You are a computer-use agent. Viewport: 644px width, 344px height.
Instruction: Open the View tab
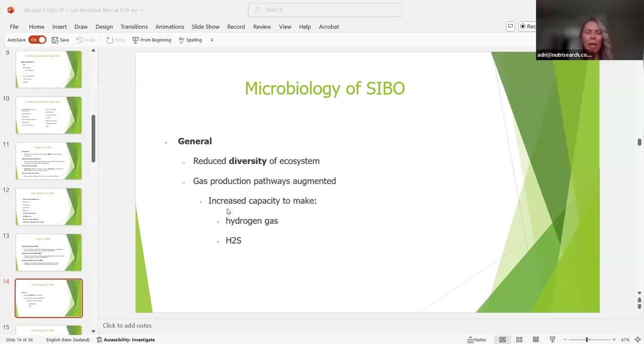(x=285, y=27)
